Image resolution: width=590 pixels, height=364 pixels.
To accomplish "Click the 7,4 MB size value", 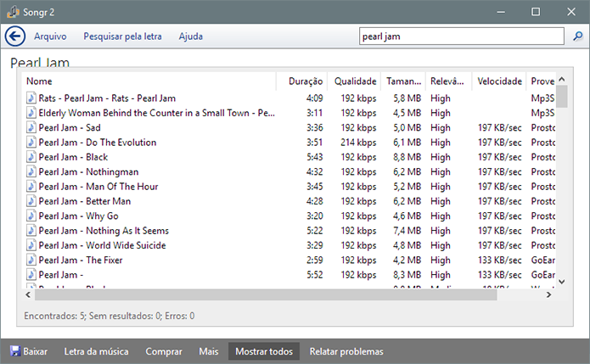I will pos(407,231).
